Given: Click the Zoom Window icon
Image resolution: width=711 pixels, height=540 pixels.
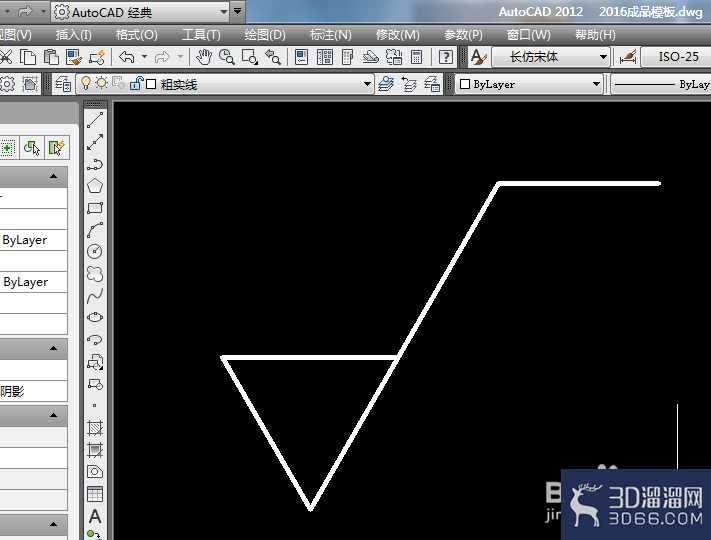Looking at the screenshot, I should click(x=250, y=57).
